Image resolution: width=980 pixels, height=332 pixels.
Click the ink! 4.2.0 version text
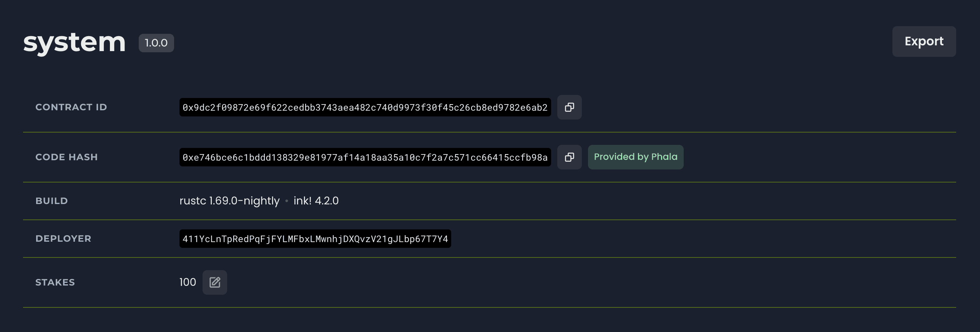point(316,201)
